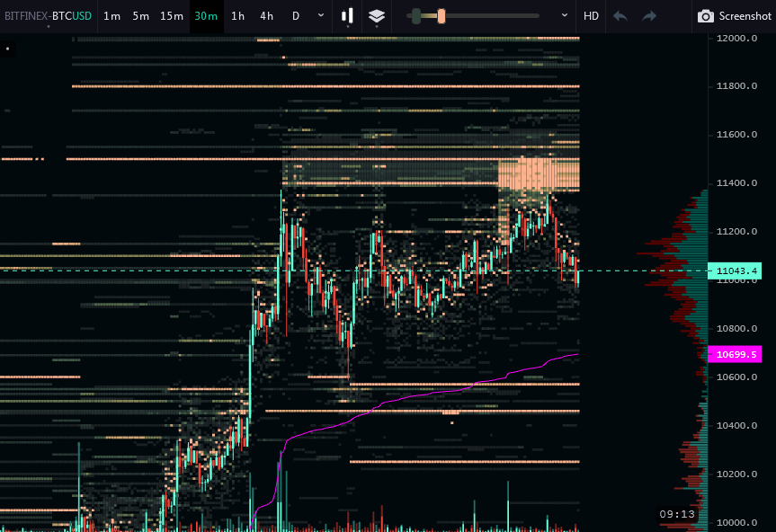Click the orange heatmap slider handle
The width and height of the screenshot is (776, 532).
pyautogui.click(x=441, y=16)
